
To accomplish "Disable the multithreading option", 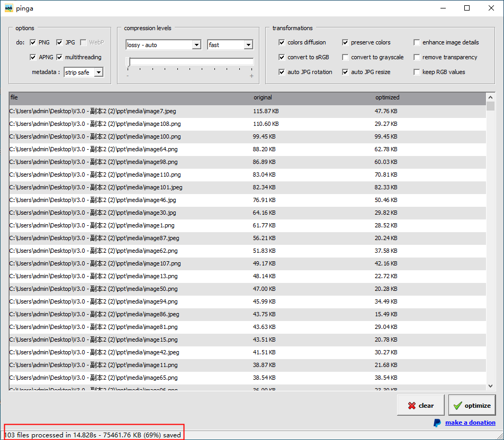I will point(60,57).
